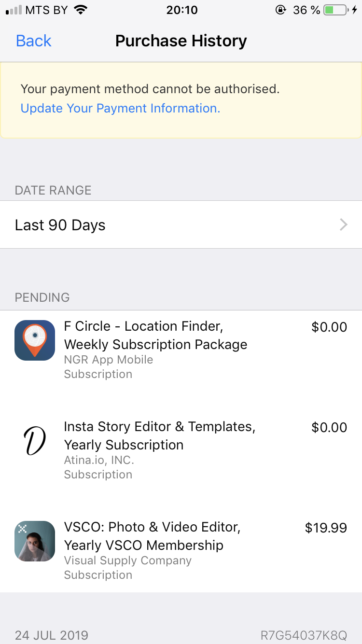Go back using the Back button
The image size is (362, 644).
tap(34, 41)
